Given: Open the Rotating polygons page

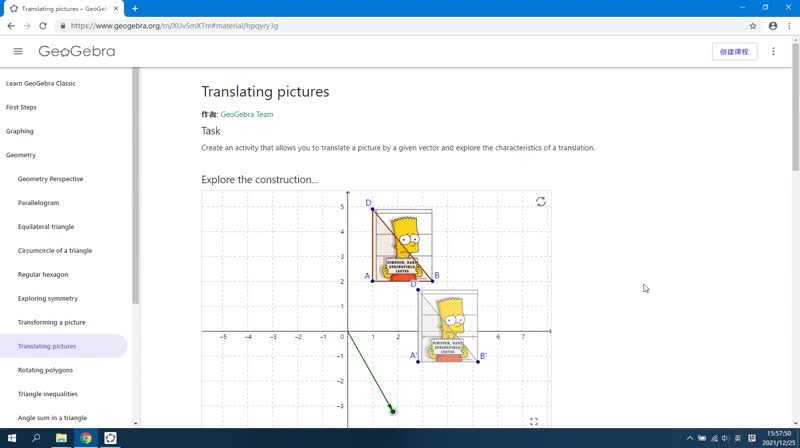Looking at the screenshot, I should (45, 370).
